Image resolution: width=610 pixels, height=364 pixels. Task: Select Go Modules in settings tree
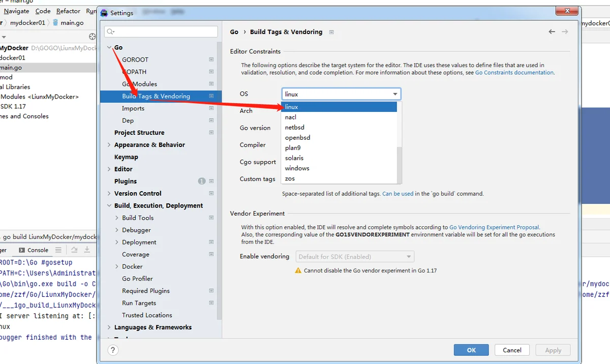(x=139, y=84)
